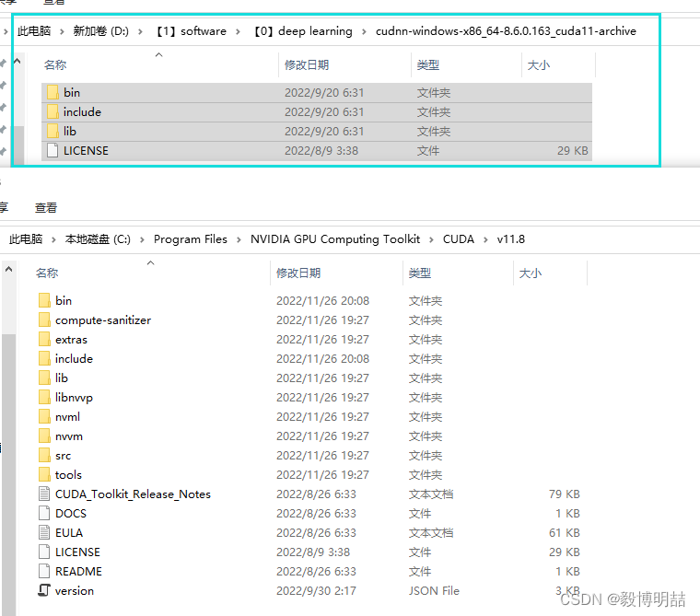Click the nvml folder icon
This screenshot has width=700, height=616.
[44, 416]
